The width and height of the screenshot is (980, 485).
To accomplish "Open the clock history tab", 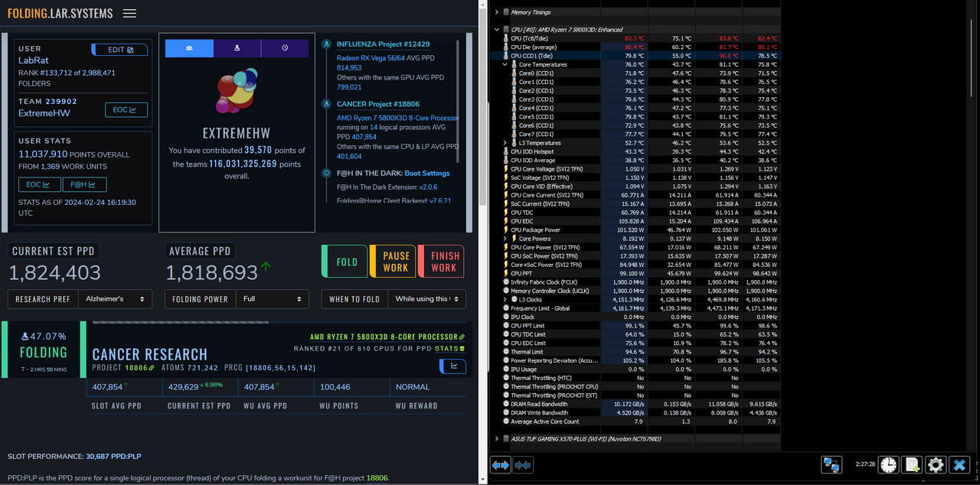I will click(285, 48).
